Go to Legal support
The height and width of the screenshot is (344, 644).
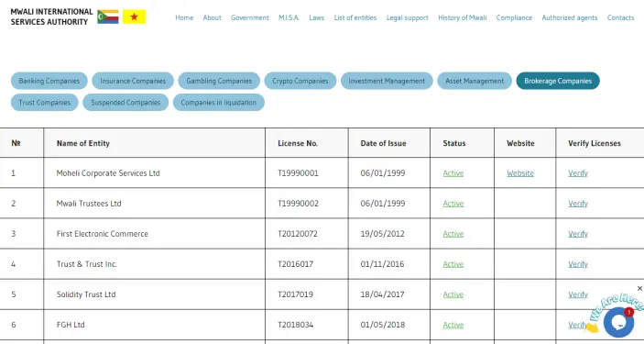click(x=408, y=17)
